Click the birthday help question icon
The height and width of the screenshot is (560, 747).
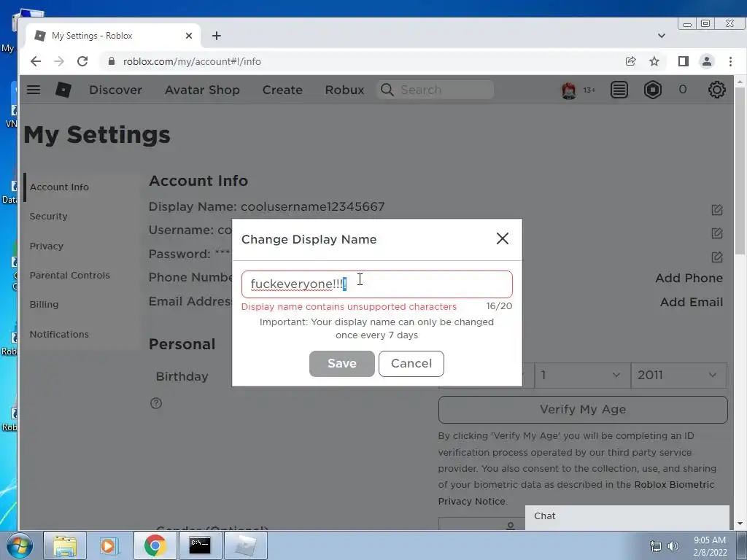click(156, 403)
